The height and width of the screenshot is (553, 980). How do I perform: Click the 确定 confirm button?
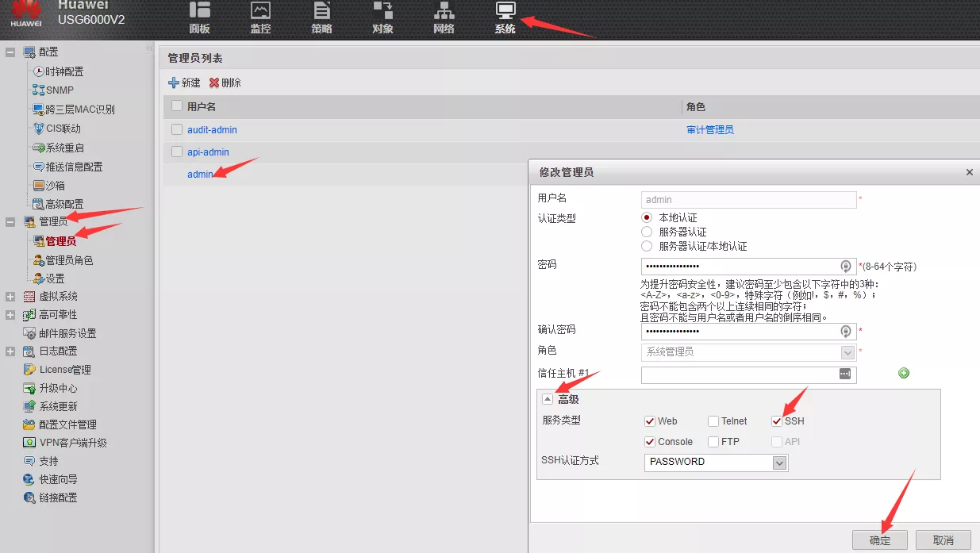point(879,540)
